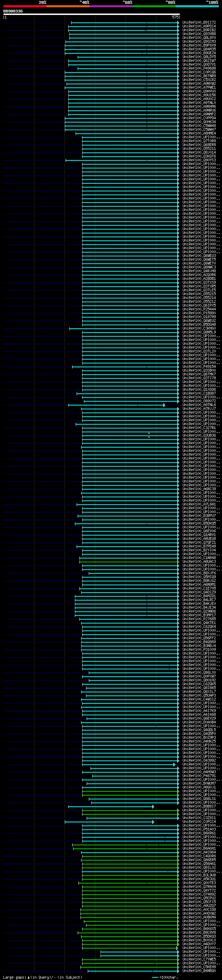Click hit label UniRef100_P15880

pyautogui.click(x=199, y=313)
